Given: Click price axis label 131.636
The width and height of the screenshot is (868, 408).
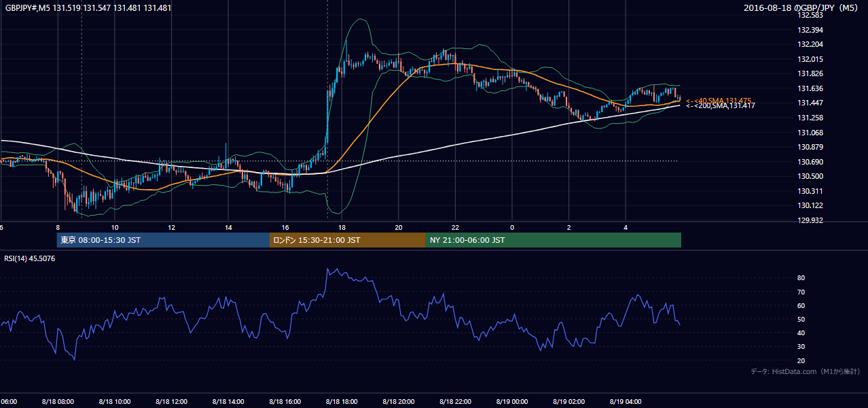Looking at the screenshot, I should click(x=809, y=88).
